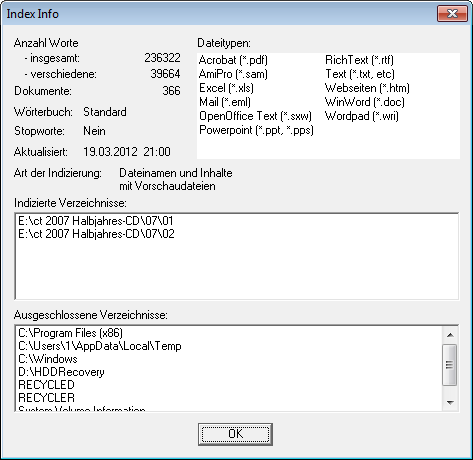The image size is (473, 460).
Task: Click scrollbar up arrow in excluded directories
Action: click(450, 335)
